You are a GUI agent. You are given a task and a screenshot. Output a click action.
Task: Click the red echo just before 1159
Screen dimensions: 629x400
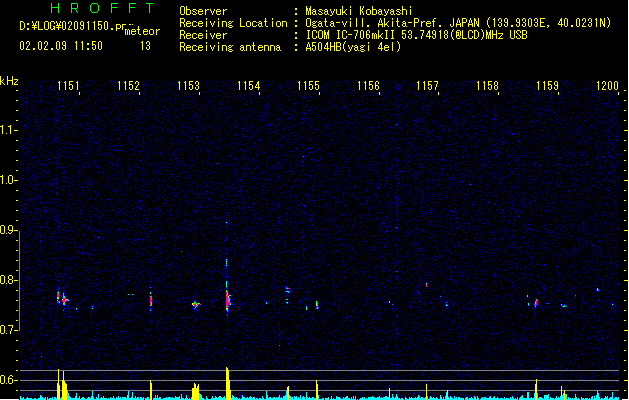coord(536,303)
